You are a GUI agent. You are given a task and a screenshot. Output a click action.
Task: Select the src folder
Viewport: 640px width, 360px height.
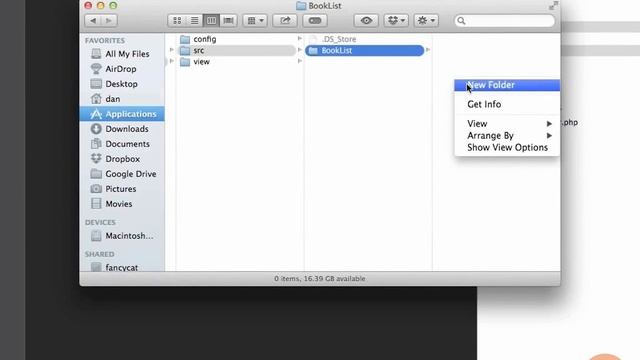237,50
